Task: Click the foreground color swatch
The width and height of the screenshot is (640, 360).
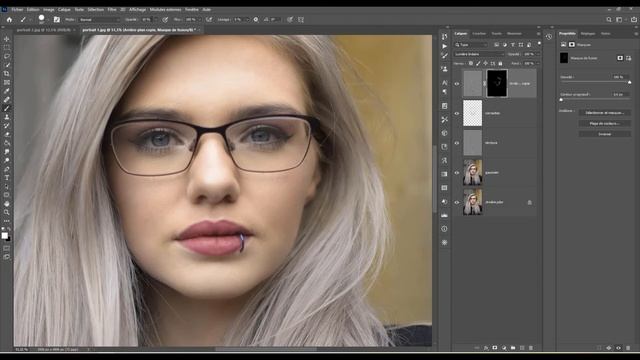Action: (4, 236)
